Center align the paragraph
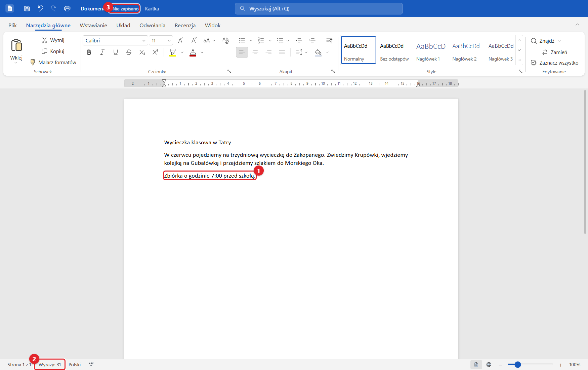The image size is (588, 370). point(255,52)
